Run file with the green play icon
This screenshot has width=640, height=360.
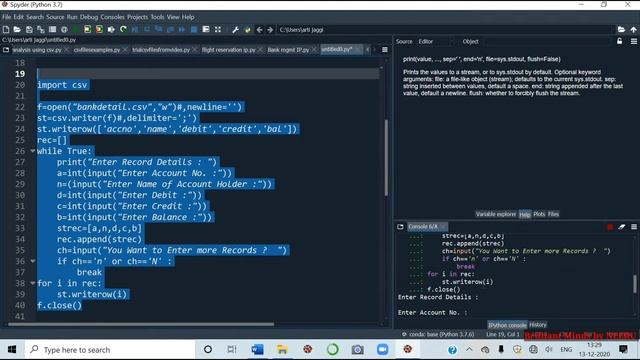click(76, 29)
